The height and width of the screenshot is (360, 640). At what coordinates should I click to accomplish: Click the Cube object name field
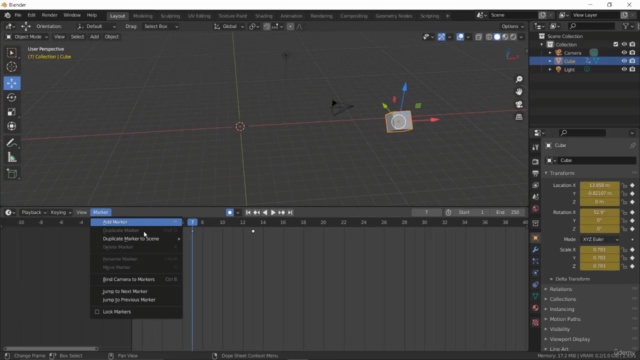597,160
